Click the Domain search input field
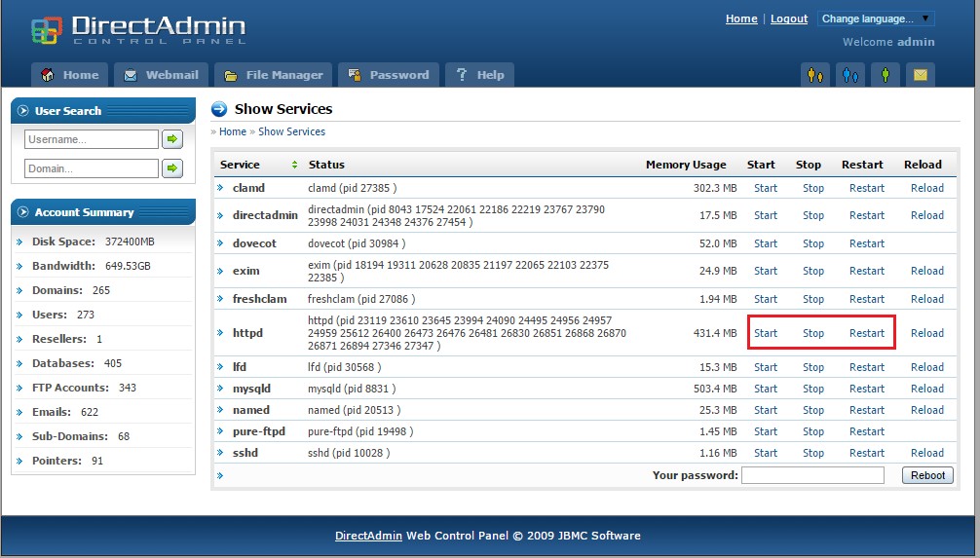 [92, 168]
